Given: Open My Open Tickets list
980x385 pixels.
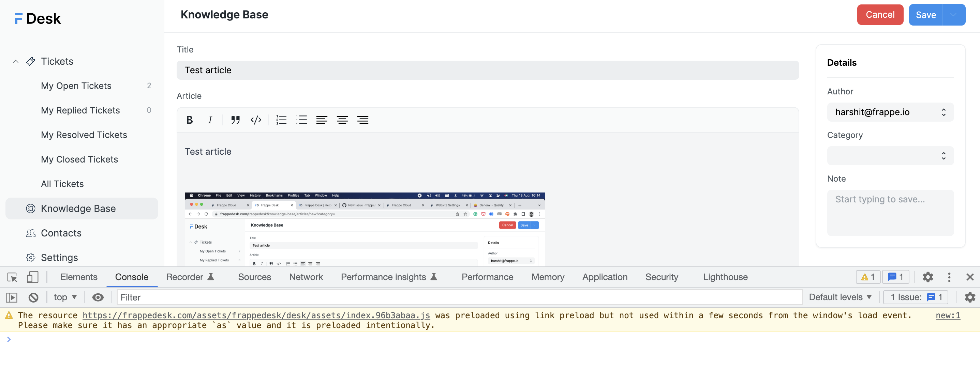Looking at the screenshot, I should click(76, 86).
